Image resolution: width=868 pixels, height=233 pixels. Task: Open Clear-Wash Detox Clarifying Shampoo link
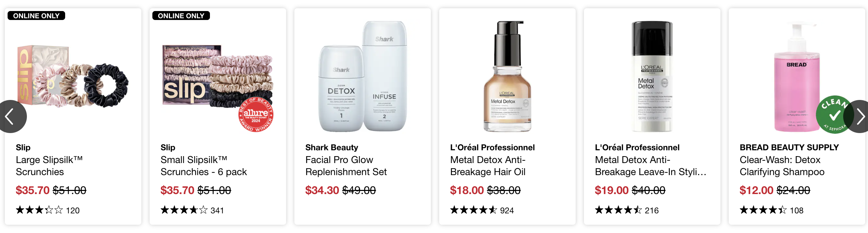[782, 166]
